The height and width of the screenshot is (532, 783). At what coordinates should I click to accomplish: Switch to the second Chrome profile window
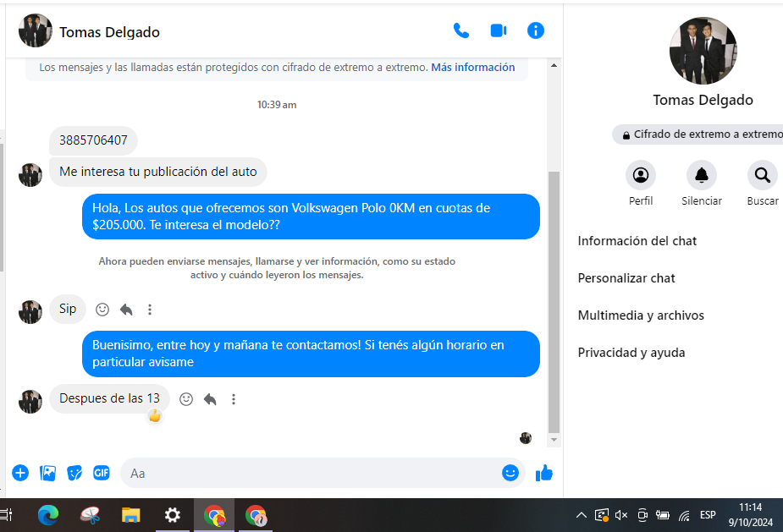point(256,515)
